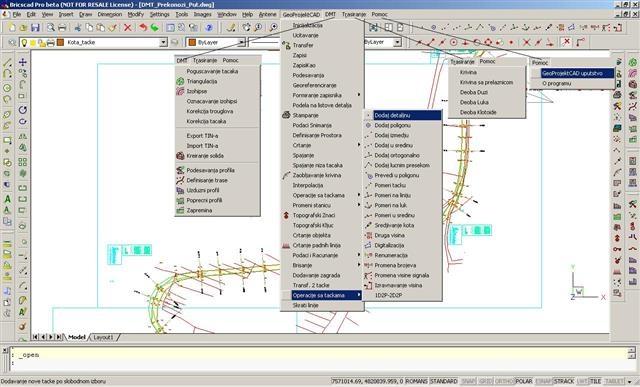640x387 pixels.
Task: Click the Pan/redraw icon in the top toolbar
Action: click(247, 28)
